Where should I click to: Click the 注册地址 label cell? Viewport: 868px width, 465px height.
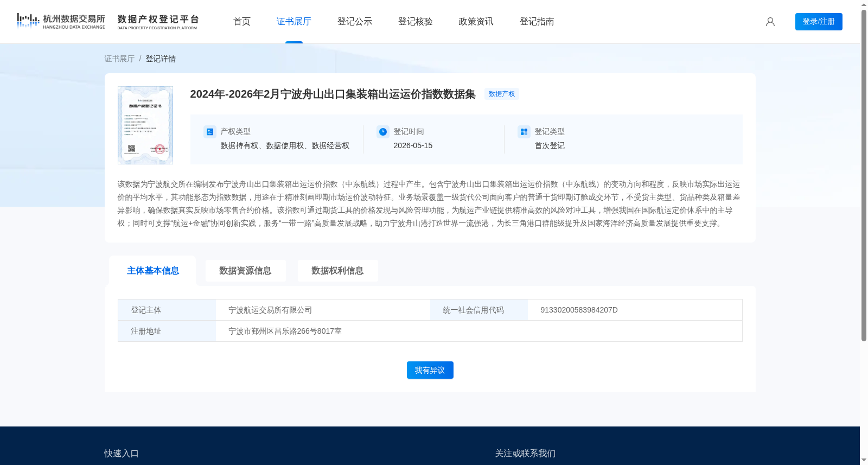(x=167, y=331)
